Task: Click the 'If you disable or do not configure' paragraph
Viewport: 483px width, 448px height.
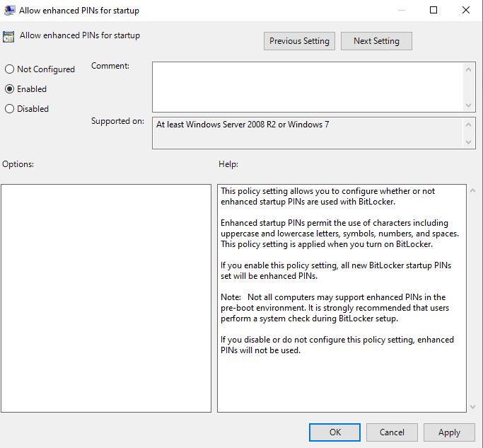Action: pyautogui.click(x=337, y=345)
